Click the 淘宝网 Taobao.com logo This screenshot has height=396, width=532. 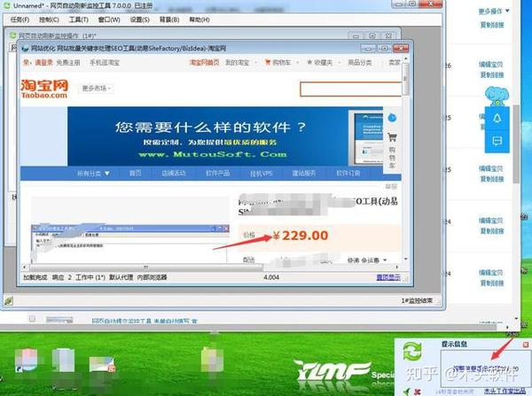pos(44,89)
